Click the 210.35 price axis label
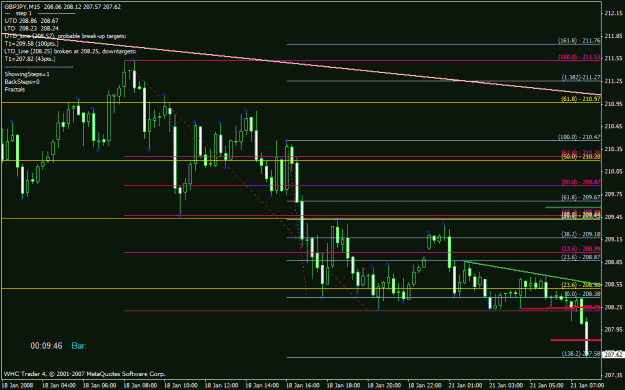Viewport: 625px width, 390px height. (613, 149)
